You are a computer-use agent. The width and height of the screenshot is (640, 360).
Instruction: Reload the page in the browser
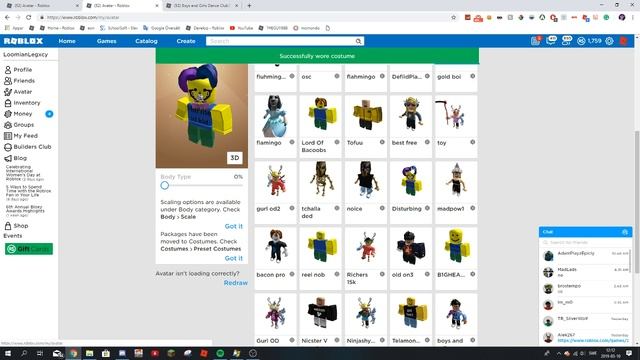click(x=28, y=17)
